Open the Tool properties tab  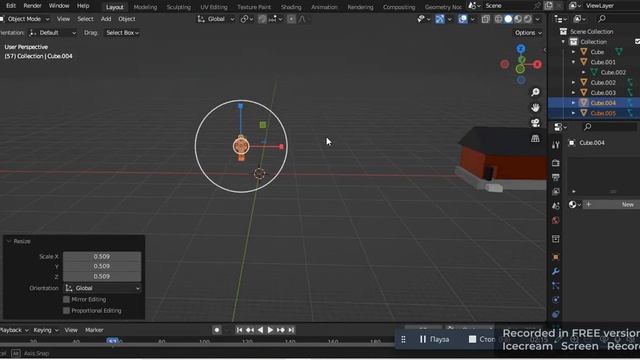click(556, 145)
